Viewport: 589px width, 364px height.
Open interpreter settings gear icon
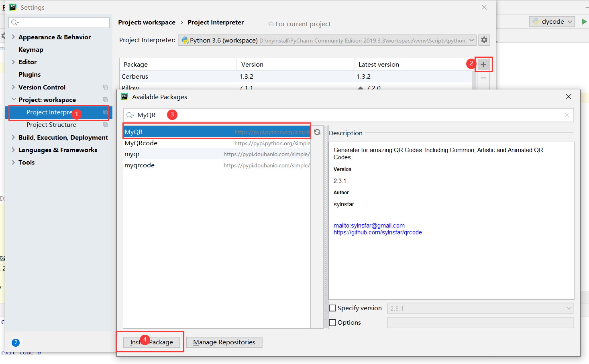(x=484, y=40)
